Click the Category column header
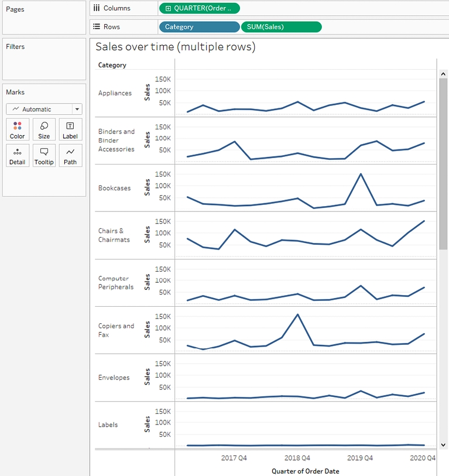Image resolution: width=449 pixels, height=476 pixels. click(112, 65)
